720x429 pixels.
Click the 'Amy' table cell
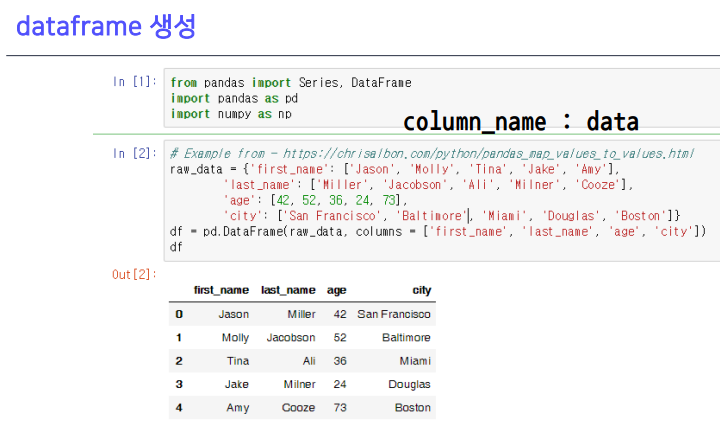(x=238, y=407)
